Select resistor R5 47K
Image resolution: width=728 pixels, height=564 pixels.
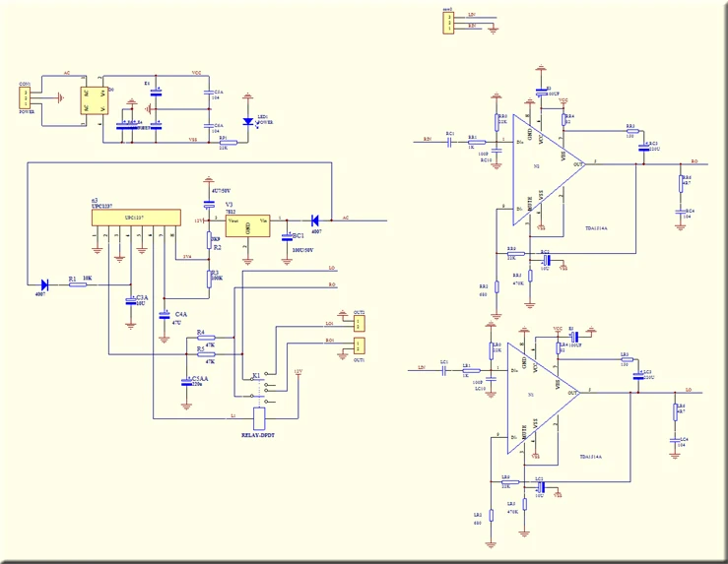coord(206,354)
